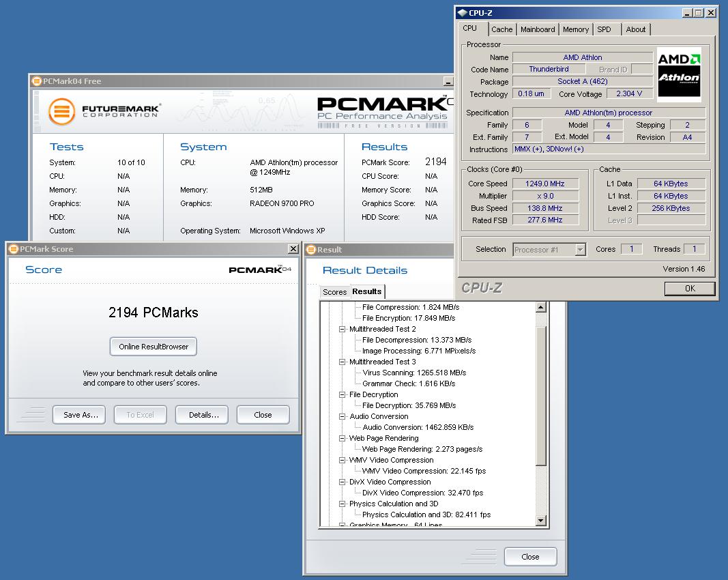Click the Futuremark orange logo icon

point(62,111)
